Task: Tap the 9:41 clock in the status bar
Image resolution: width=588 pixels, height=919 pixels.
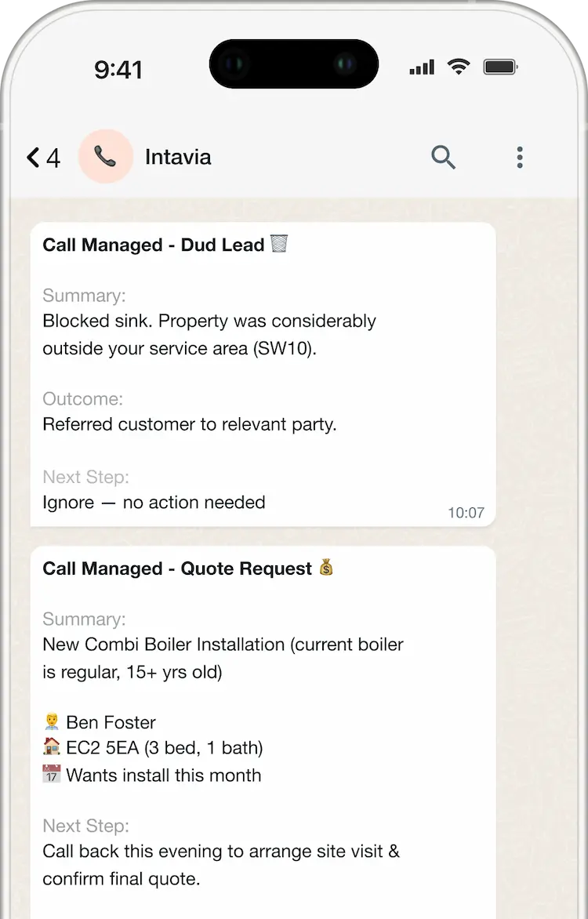Action: 119,70
